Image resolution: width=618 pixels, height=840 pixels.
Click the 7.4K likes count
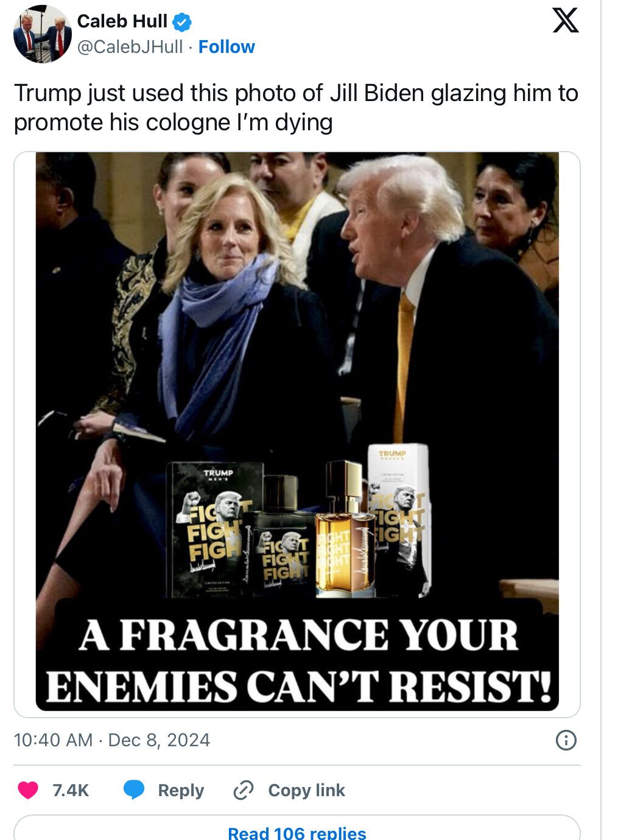click(x=71, y=790)
